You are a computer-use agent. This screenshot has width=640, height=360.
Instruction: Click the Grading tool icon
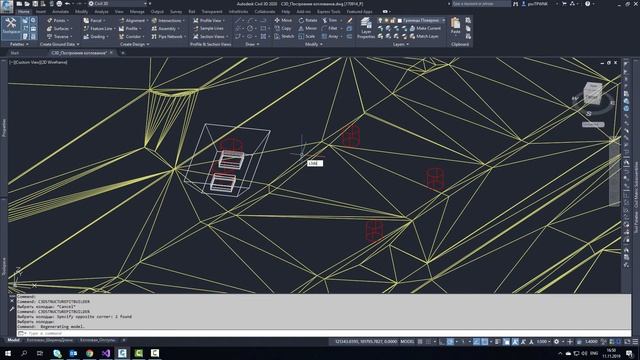click(86, 37)
